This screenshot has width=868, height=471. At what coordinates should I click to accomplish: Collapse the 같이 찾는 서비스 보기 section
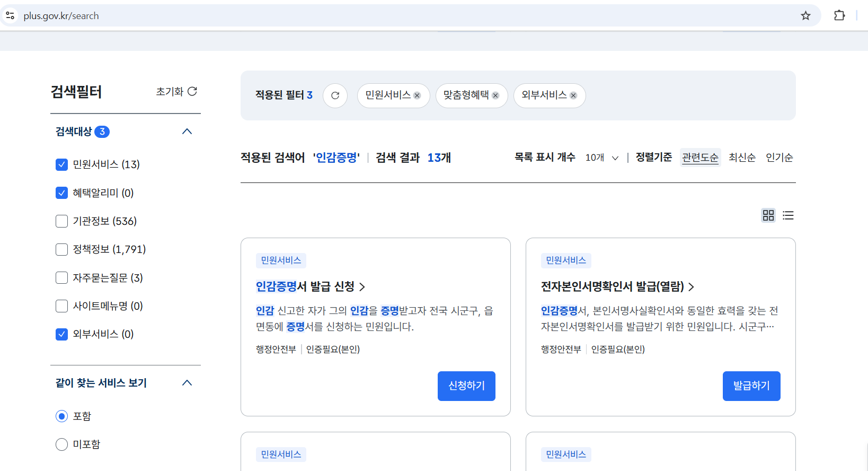point(187,383)
